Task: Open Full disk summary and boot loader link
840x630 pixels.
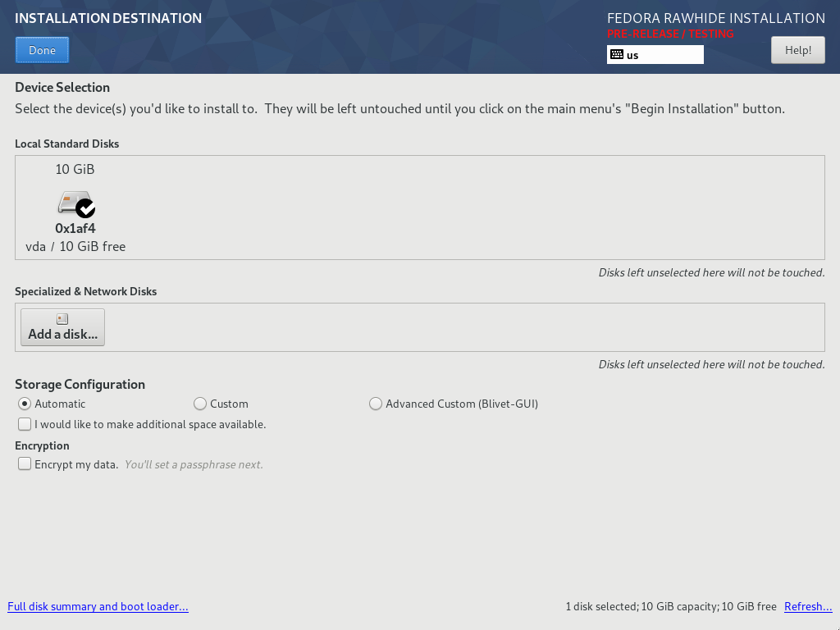Action: 98,606
